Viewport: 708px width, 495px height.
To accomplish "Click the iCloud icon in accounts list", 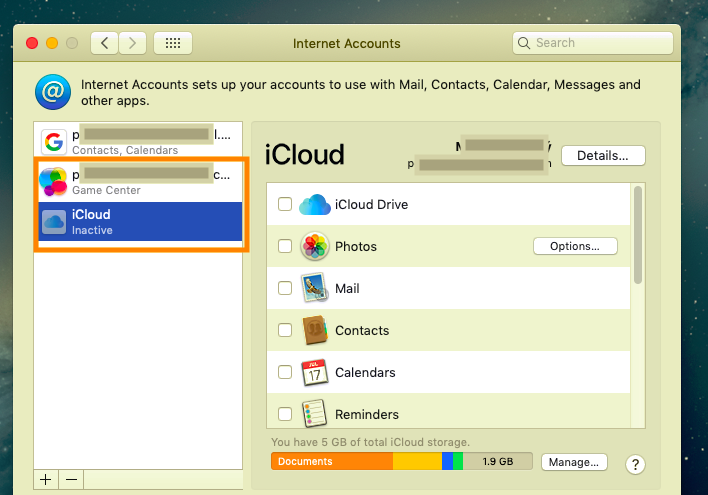I will tap(54, 222).
